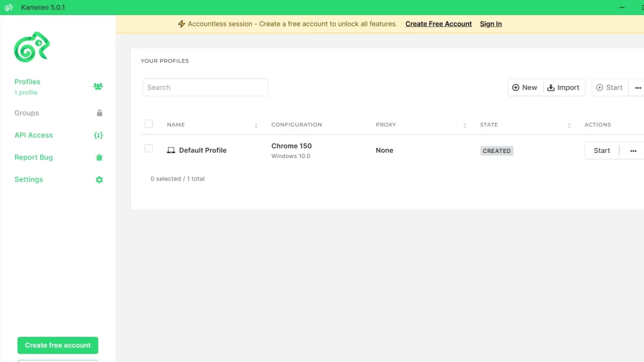Click the Import profile button
Image resolution: width=644 pixels, height=362 pixels.
(x=563, y=88)
